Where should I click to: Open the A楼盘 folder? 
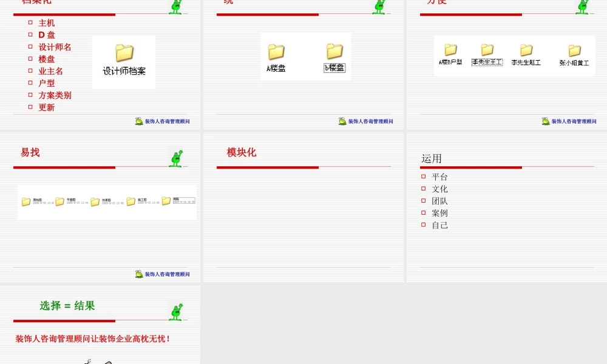click(x=277, y=52)
